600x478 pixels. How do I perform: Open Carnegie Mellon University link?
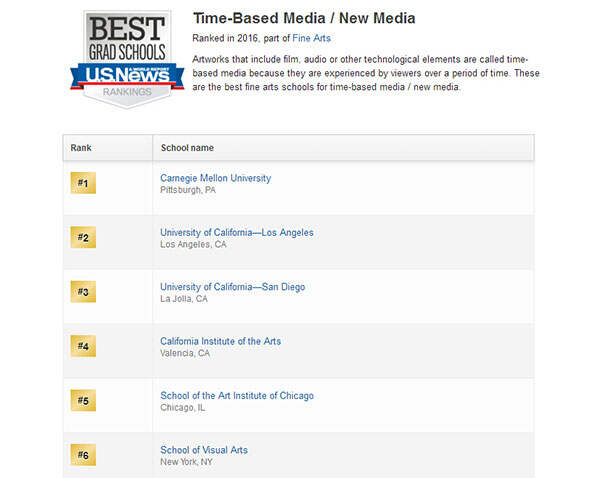pyautogui.click(x=215, y=178)
